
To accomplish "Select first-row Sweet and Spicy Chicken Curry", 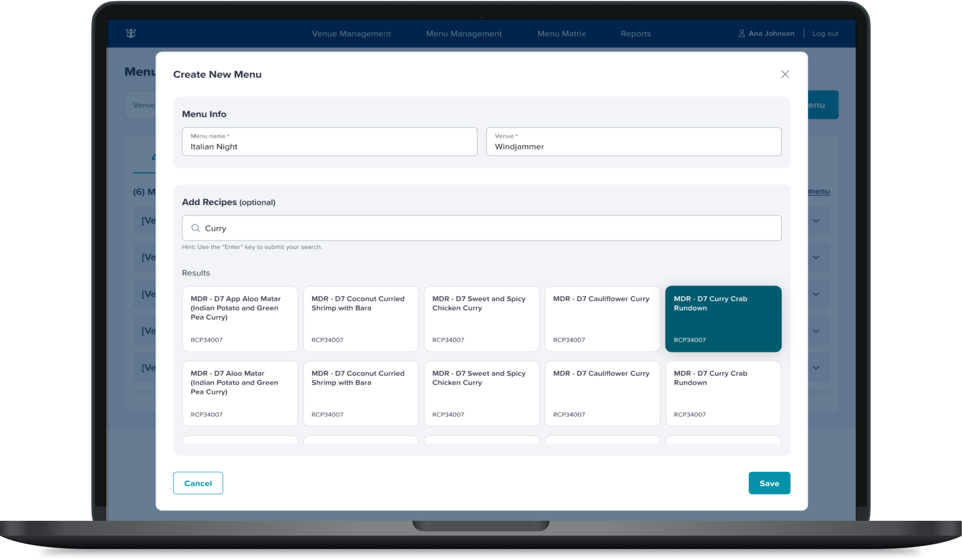I will click(x=481, y=319).
